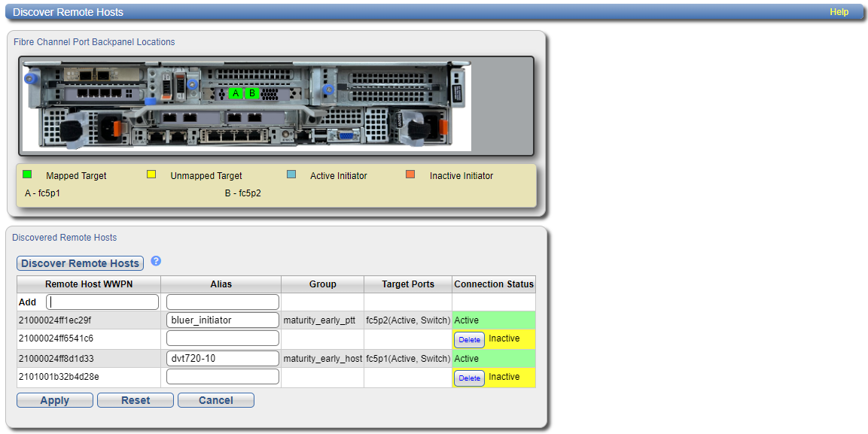The width and height of the screenshot is (868, 434).
Task: Click the Active Initiator legend swatch
Action: coord(291,175)
